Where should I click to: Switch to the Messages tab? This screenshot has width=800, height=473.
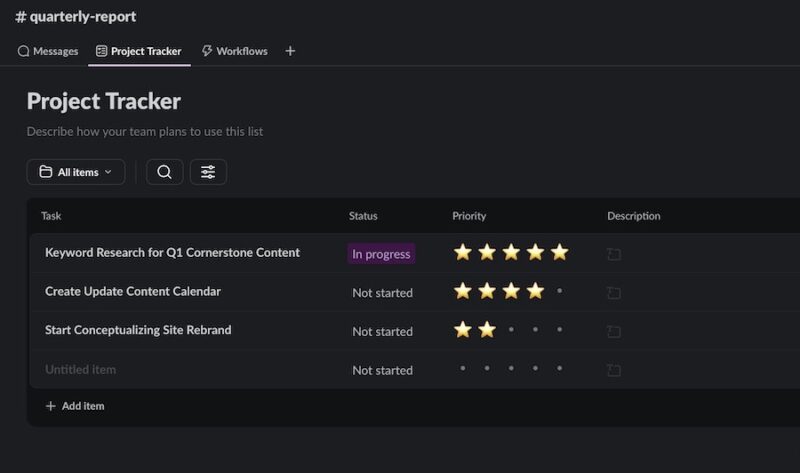(48, 51)
